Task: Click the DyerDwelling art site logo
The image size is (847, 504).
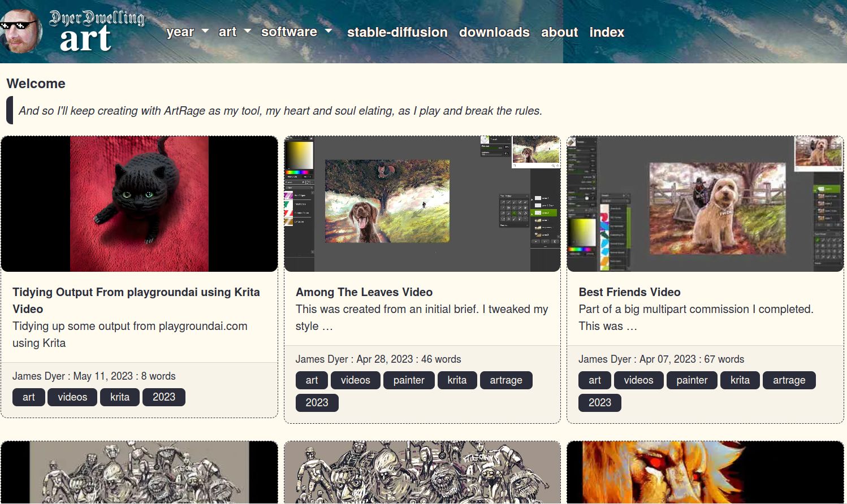Action: (96, 31)
